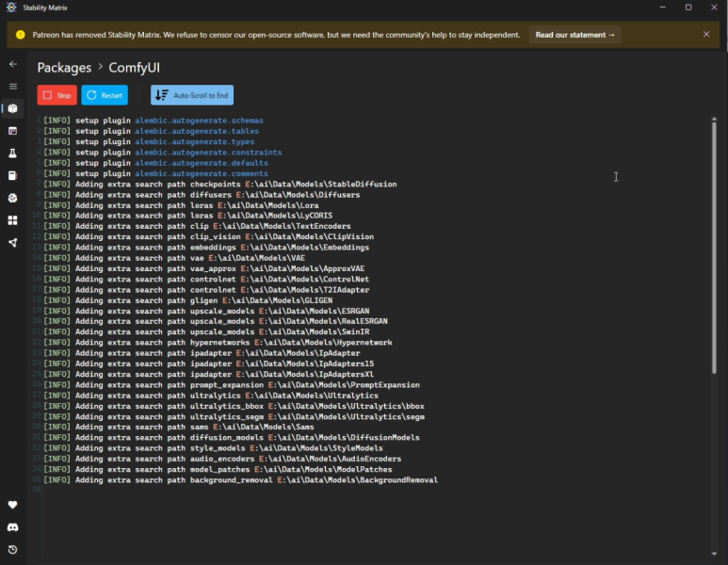Click the StyleModels path log line
Screen dimensions: 728x565
[x=213, y=448]
